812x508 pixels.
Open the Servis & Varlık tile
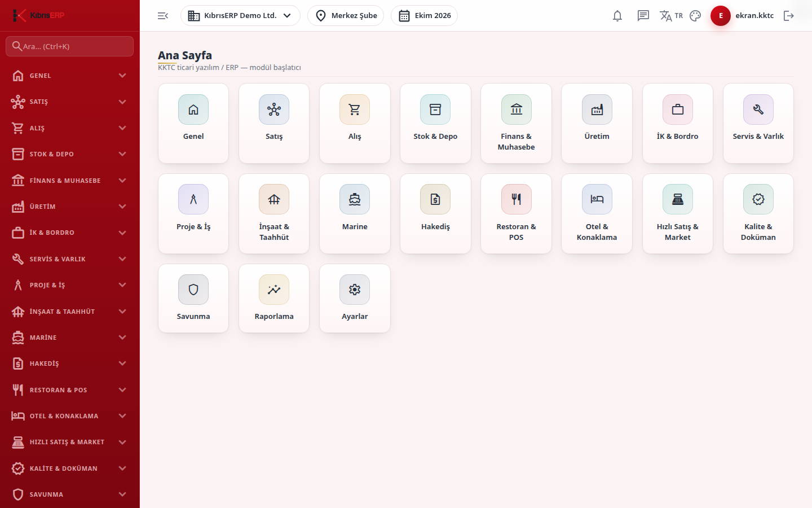[758, 123]
